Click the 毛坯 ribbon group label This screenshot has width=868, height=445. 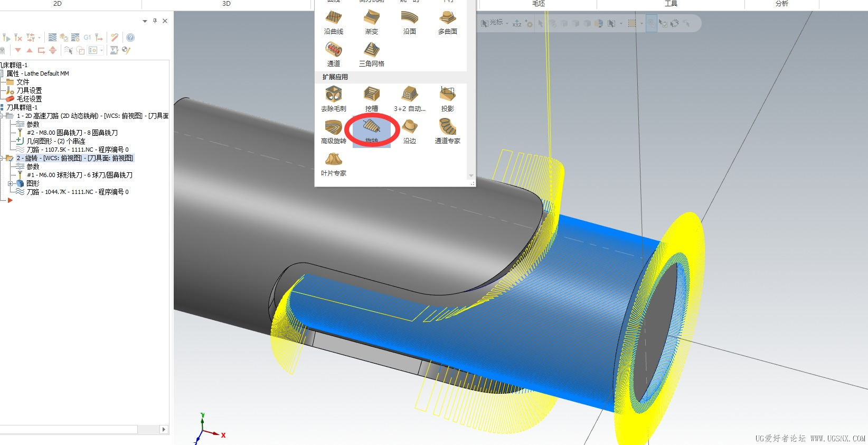pos(538,4)
